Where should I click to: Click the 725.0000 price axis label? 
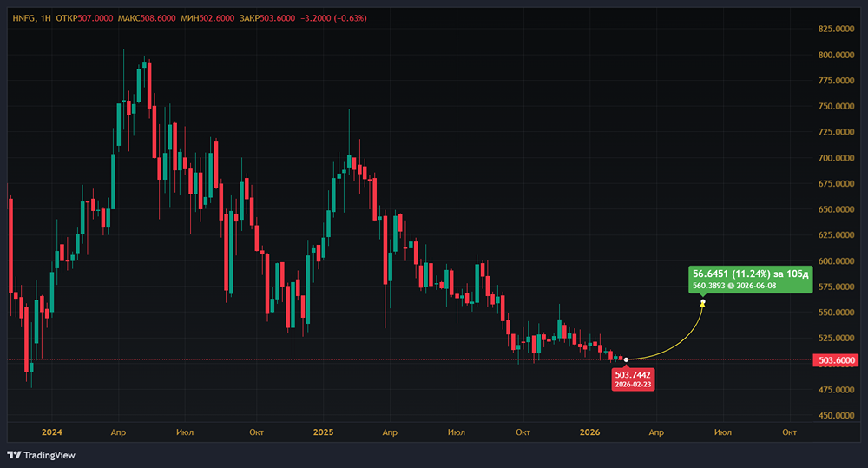coord(836,132)
